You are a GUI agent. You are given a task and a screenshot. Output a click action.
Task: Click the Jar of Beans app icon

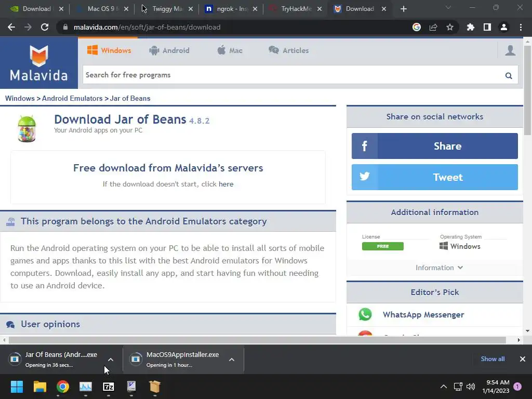pos(27,129)
